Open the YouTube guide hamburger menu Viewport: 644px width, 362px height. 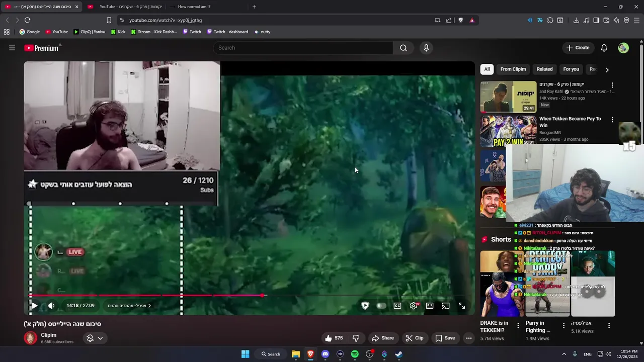pos(12,48)
